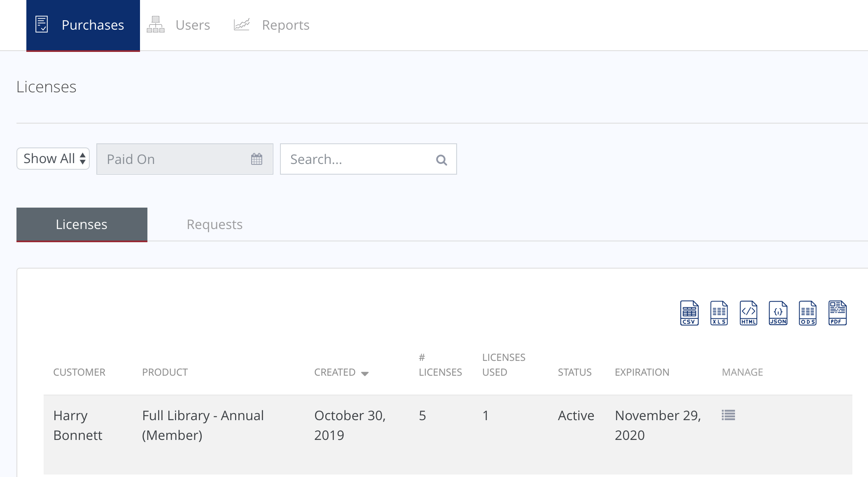Sort by Created column arrow
868x477 pixels.
tap(365, 374)
